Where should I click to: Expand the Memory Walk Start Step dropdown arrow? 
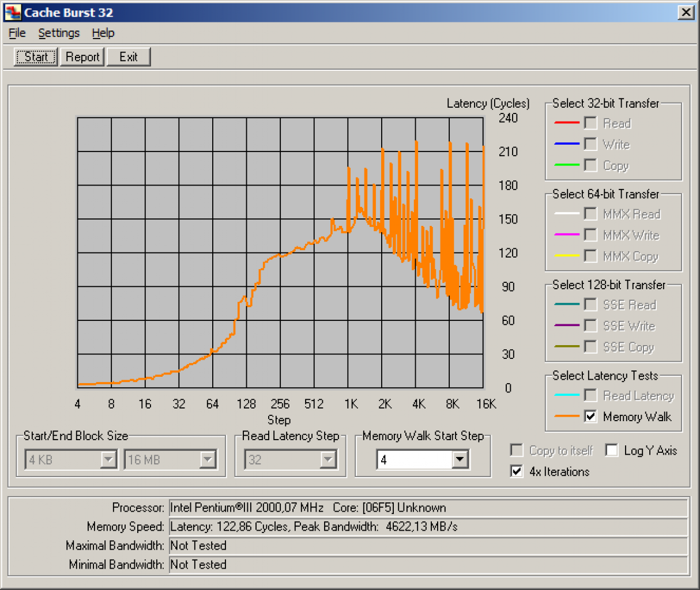[x=460, y=460]
